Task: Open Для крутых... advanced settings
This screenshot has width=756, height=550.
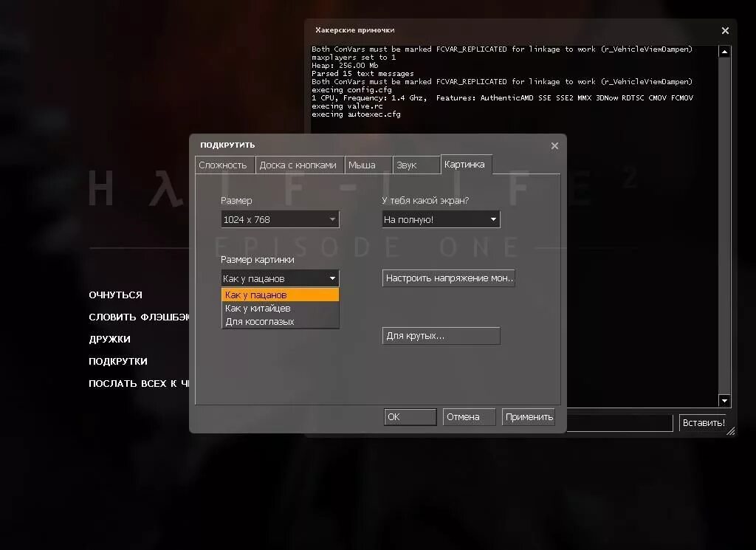Action: pyautogui.click(x=441, y=335)
